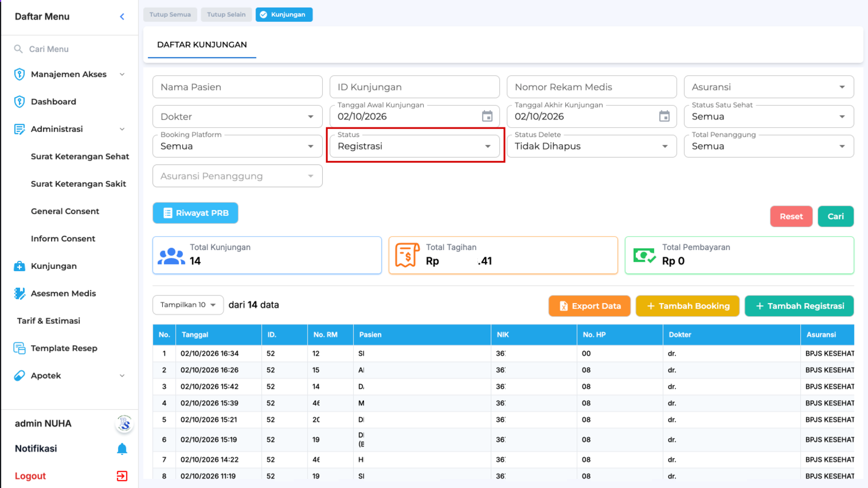868x488 pixels.
Task: Click admin NUHA profile avatar
Action: coord(124,423)
